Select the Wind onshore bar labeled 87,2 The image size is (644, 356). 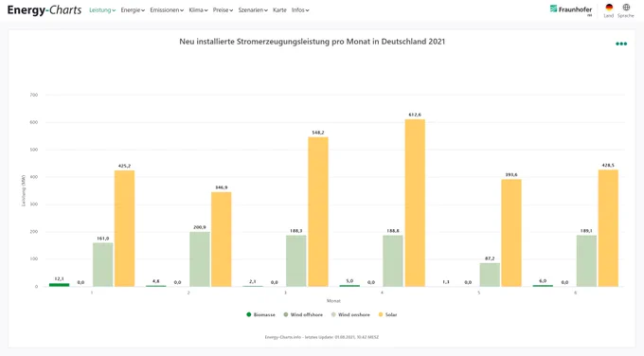coord(490,275)
